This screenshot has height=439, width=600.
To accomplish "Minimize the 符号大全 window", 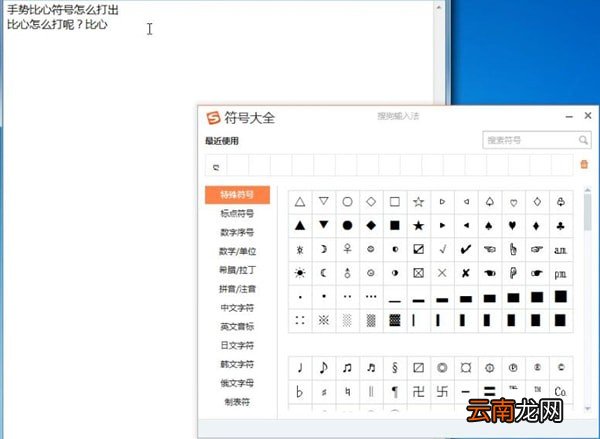I will (x=569, y=116).
